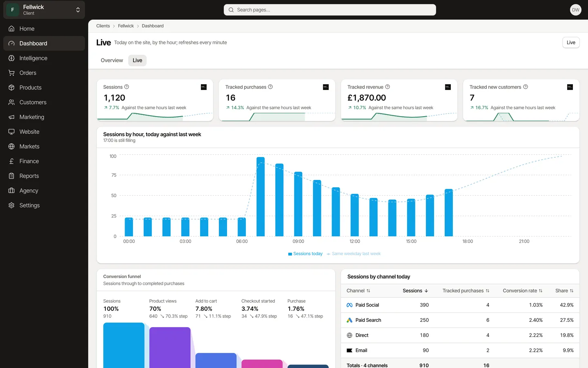Open Fellwick breadcrumb link
The height and width of the screenshot is (368, 588).
[x=126, y=26]
